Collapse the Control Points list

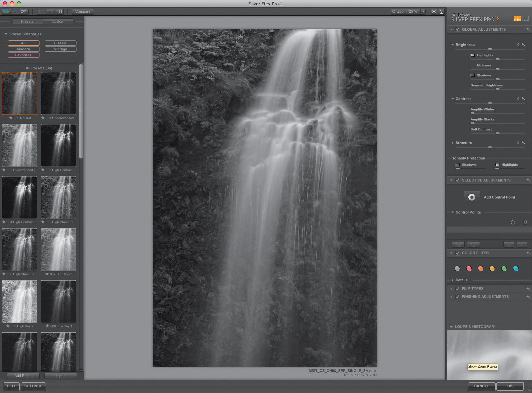click(453, 212)
